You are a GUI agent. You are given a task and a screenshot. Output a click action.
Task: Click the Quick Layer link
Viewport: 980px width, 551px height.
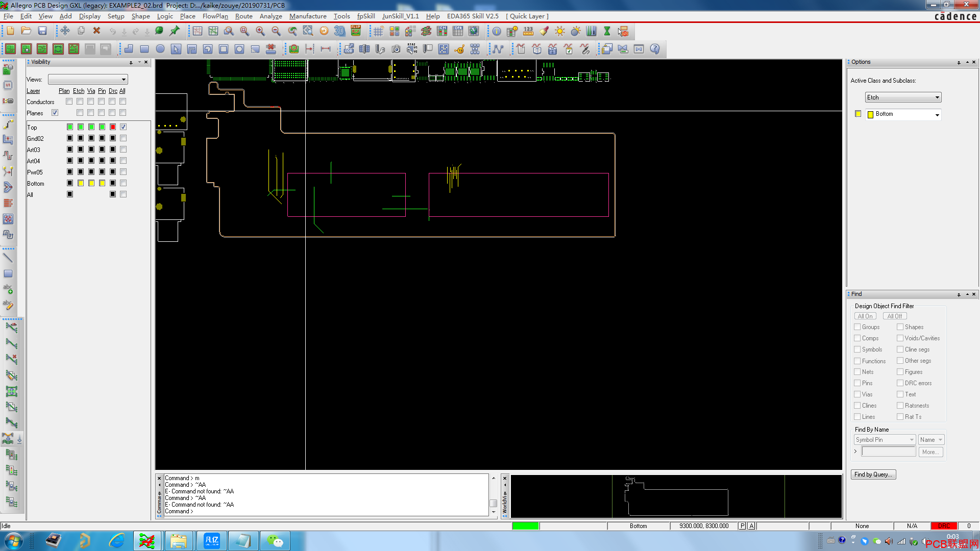527,16
